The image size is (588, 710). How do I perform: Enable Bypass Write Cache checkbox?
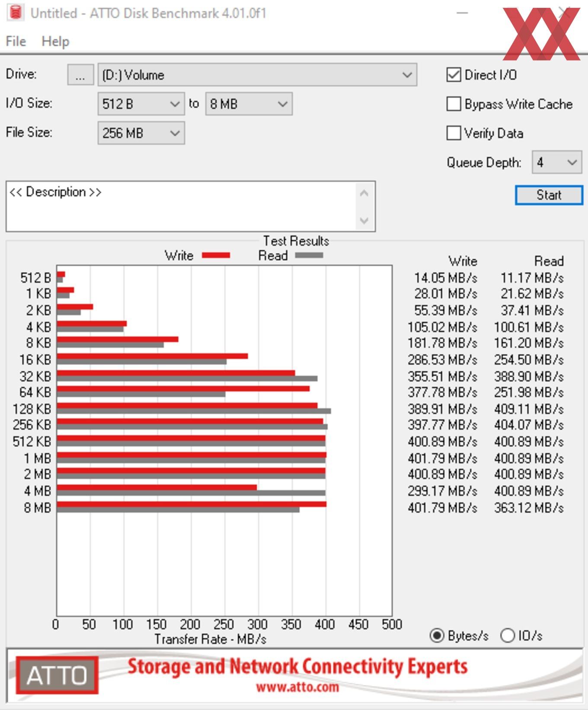point(454,104)
